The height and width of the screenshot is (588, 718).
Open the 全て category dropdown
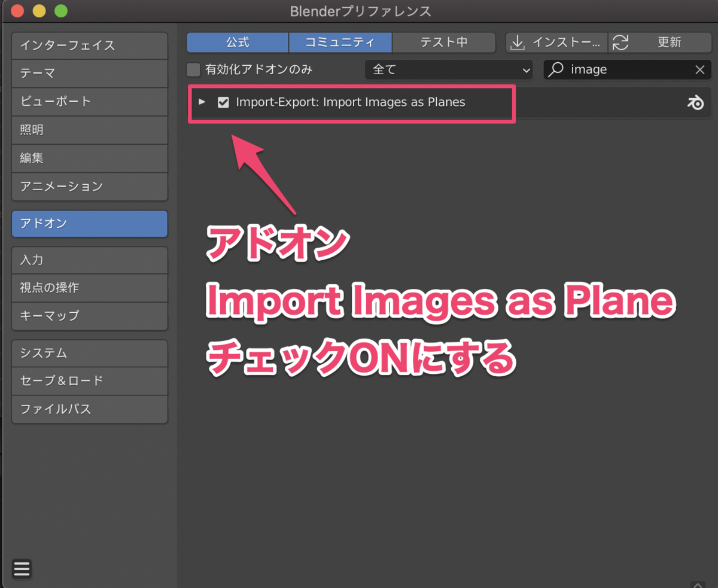[x=449, y=69]
